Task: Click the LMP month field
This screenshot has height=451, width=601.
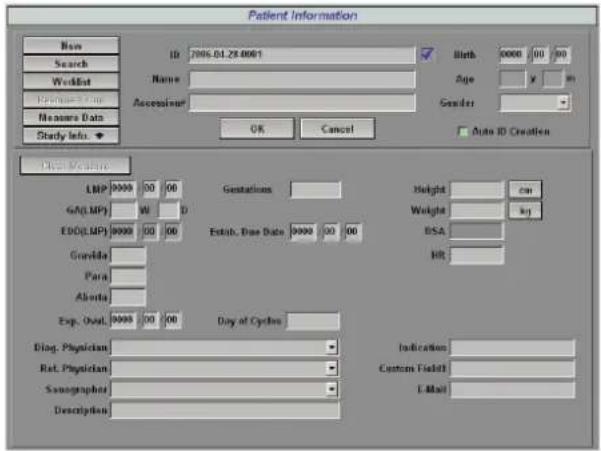Action: tap(150, 189)
